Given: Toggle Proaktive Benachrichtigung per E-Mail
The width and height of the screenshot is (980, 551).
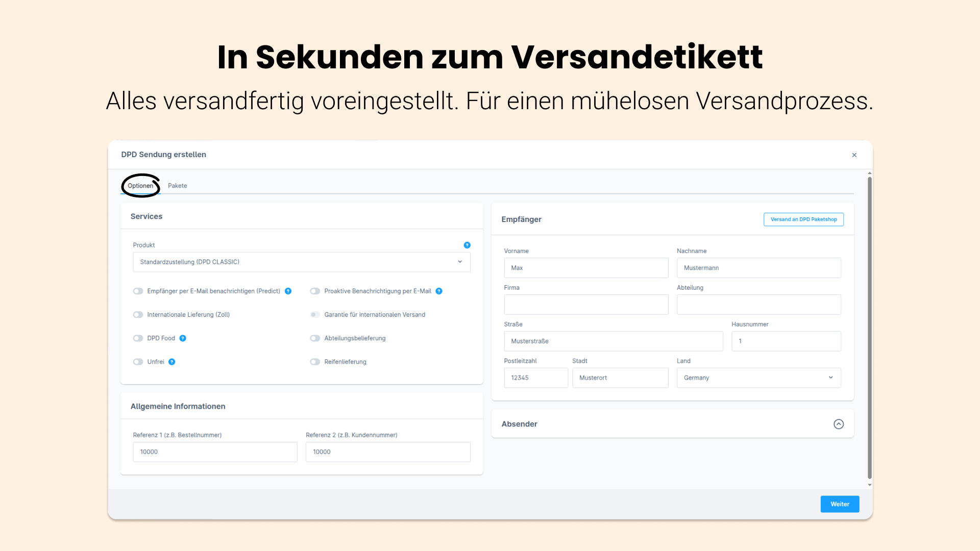Looking at the screenshot, I should pyautogui.click(x=315, y=291).
